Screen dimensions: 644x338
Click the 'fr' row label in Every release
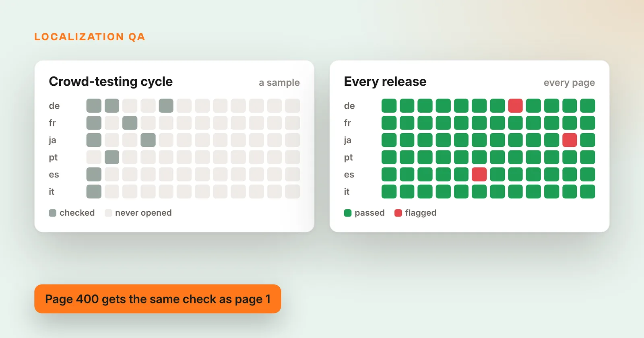click(x=347, y=123)
